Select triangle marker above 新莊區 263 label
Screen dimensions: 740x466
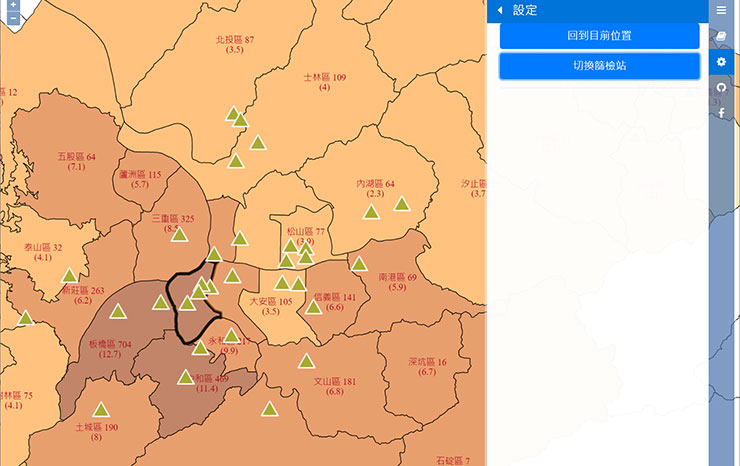(x=69, y=276)
